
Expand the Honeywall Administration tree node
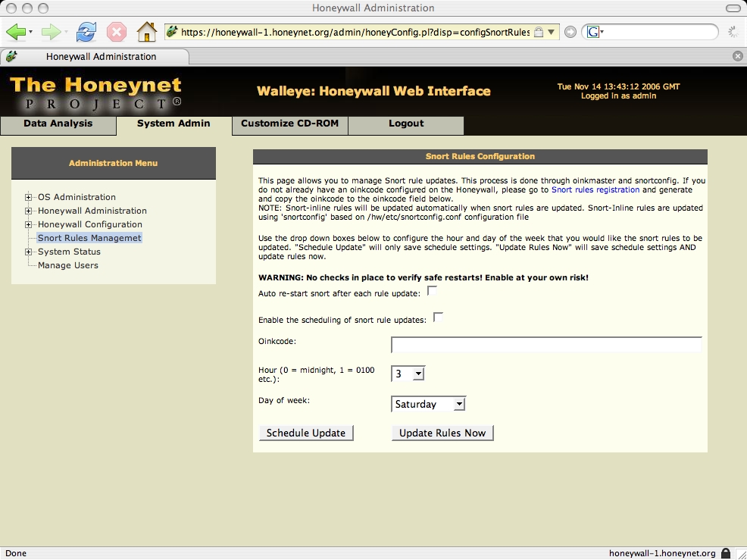[x=28, y=211]
